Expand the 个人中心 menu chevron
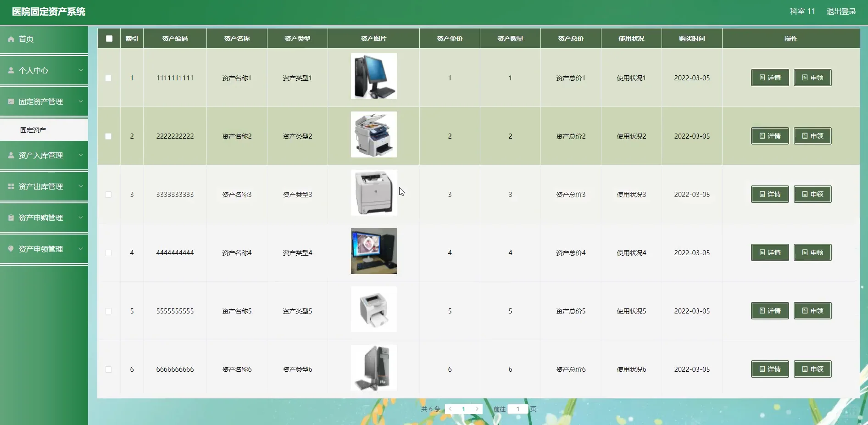Viewport: 868px width, 425px height. (81, 70)
